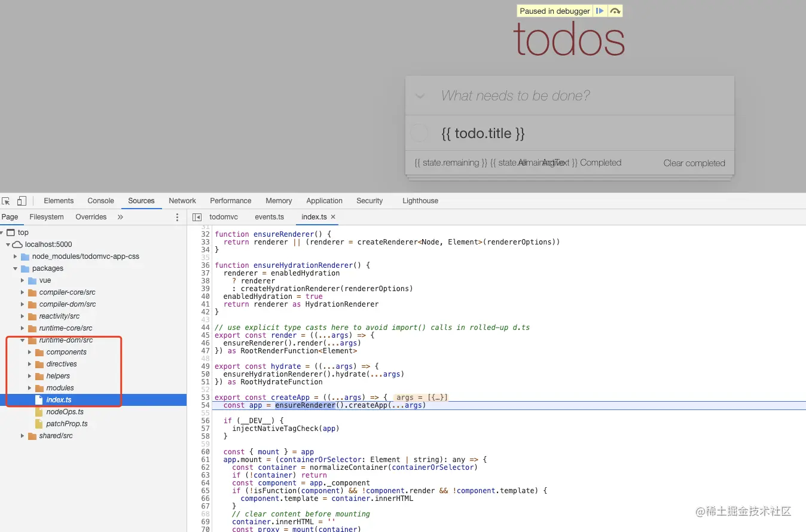The image size is (806, 532).
Task: Click the components folder icon
Action: click(39, 352)
